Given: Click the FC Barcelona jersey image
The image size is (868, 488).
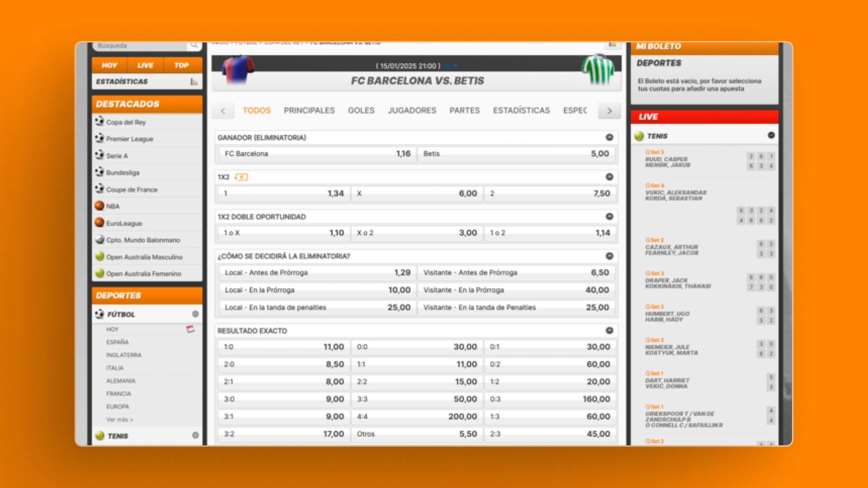Looking at the screenshot, I should (238, 69).
